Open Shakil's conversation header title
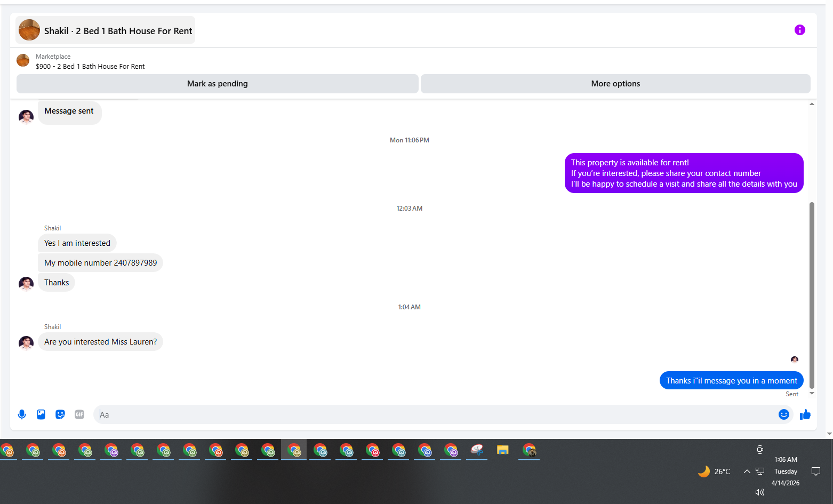This screenshot has height=504, width=833. point(118,31)
